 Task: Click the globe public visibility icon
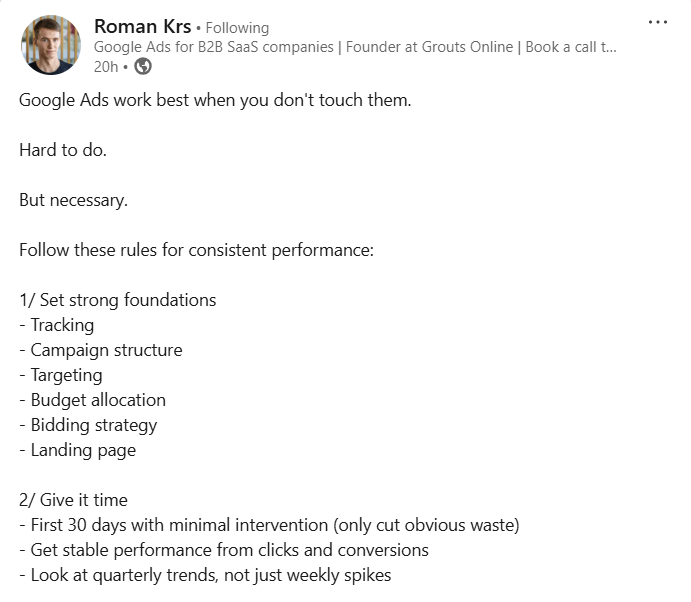pyautogui.click(x=143, y=66)
